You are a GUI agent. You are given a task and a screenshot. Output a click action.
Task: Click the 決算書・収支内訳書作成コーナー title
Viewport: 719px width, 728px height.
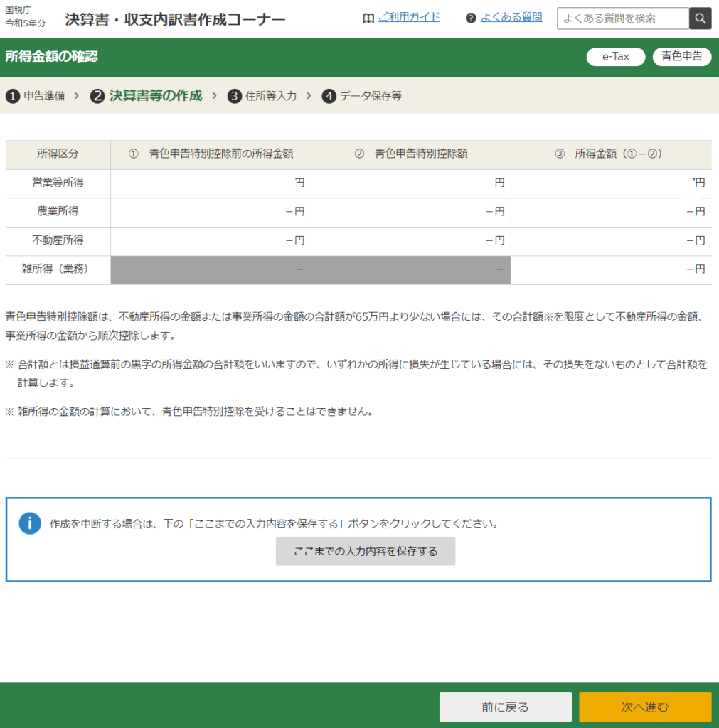pyautogui.click(x=175, y=19)
